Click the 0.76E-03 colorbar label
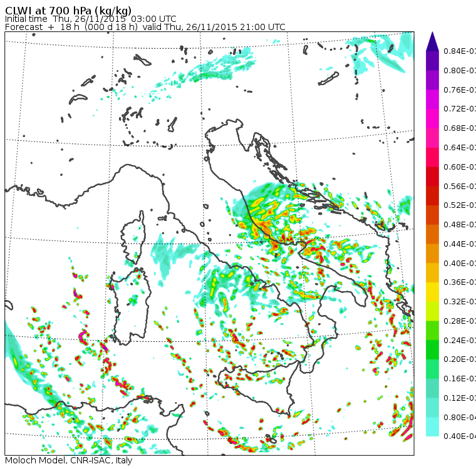 pos(460,90)
